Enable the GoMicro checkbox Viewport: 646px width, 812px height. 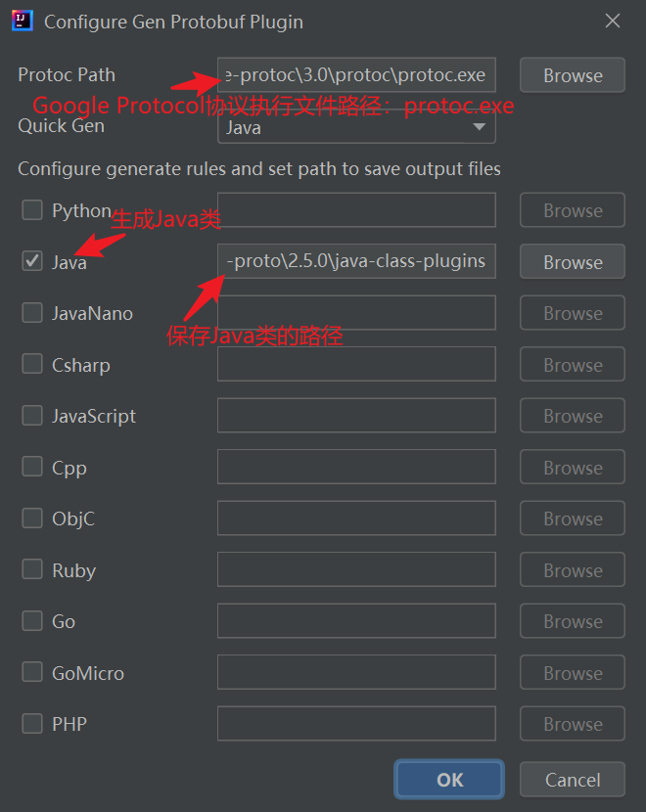31,672
